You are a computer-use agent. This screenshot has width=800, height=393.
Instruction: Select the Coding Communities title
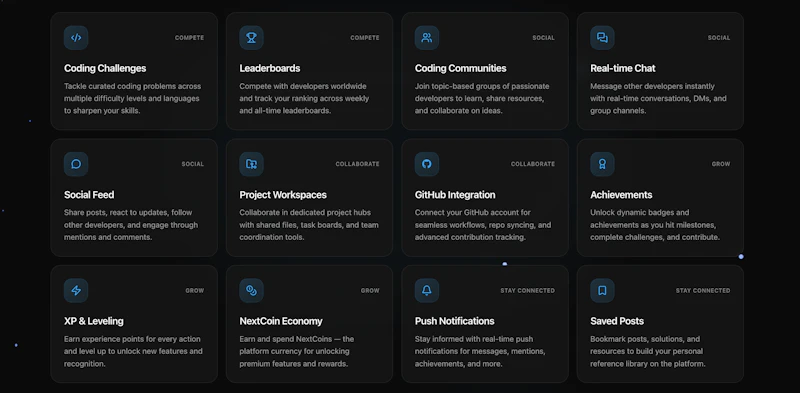461,68
